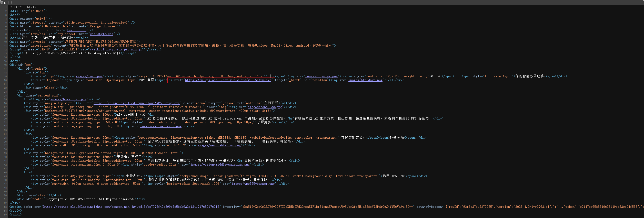Viewport: 644px width, 218px height.
Task: Open the WPS_Setup.exe link in the topdown div
Action: click(x=228, y=80)
